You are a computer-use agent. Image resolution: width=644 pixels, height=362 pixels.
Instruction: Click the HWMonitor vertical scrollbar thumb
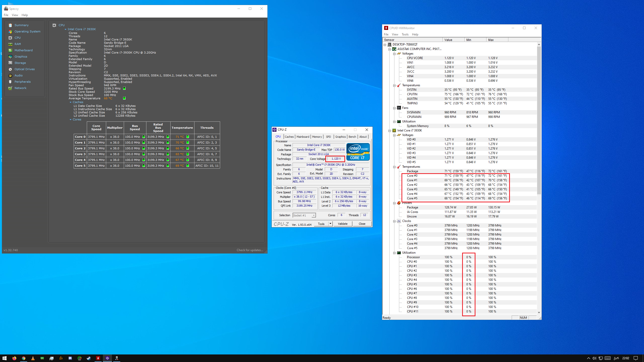[539, 121]
